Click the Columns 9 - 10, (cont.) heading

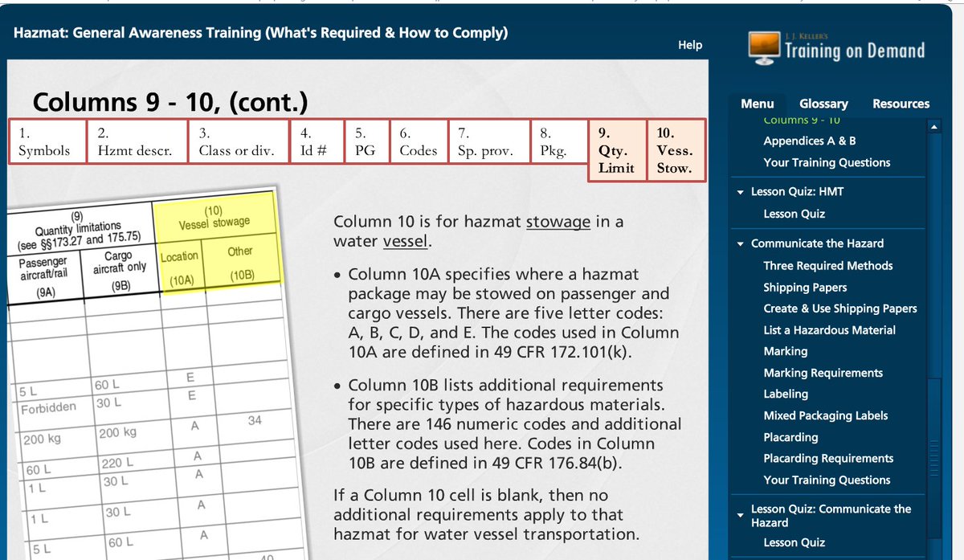pyautogui.click(x=170, y=103)
